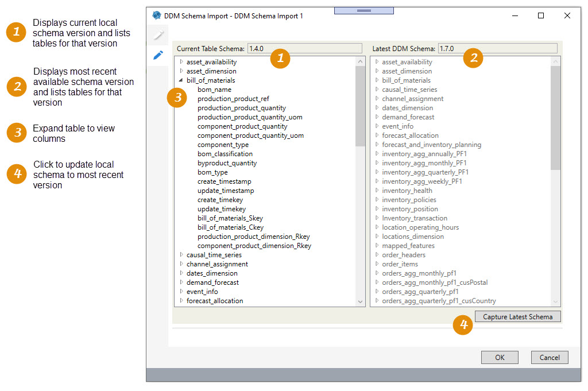
Task: Select the inventory_position table
Action: pyautogui.click(x=410, y=209)
